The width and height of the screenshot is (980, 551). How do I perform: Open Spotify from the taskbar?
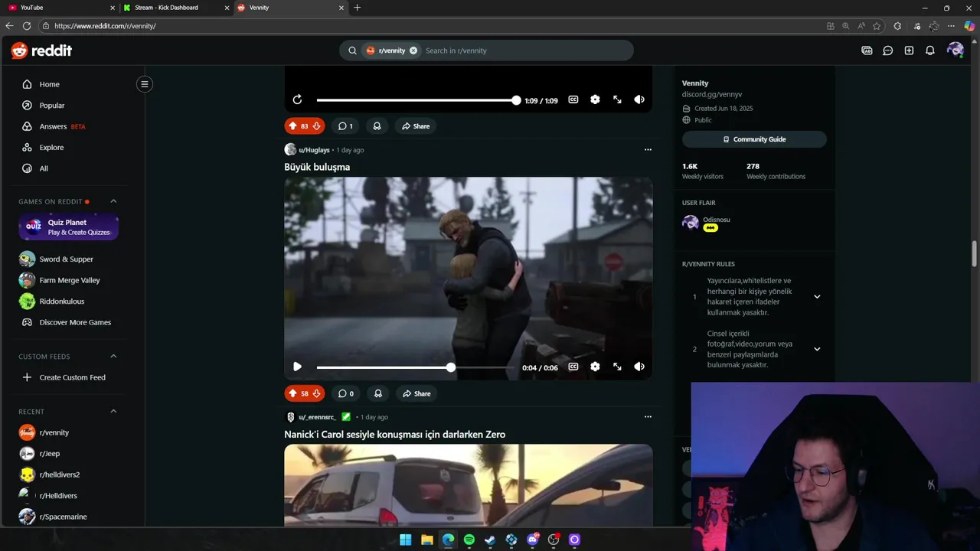coord(469,540)
